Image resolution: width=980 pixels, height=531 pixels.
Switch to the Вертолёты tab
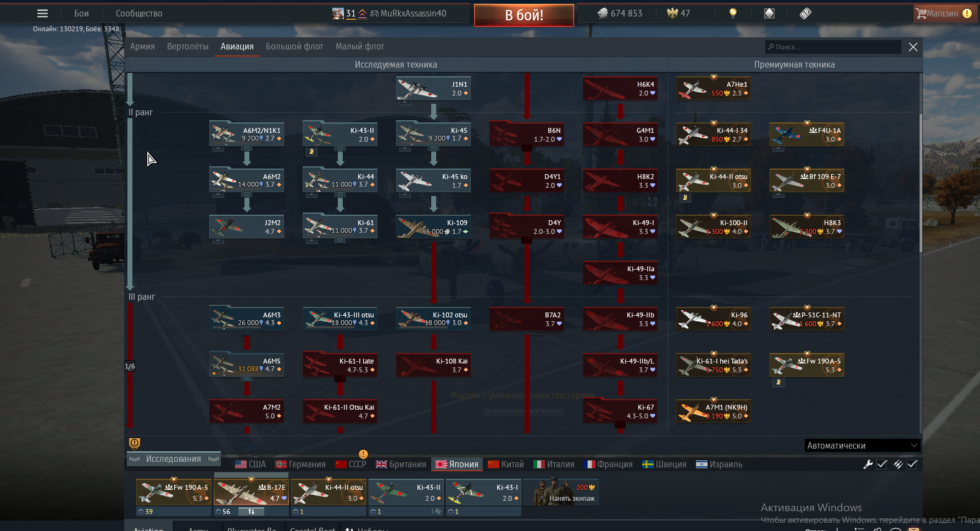point(188,47)
